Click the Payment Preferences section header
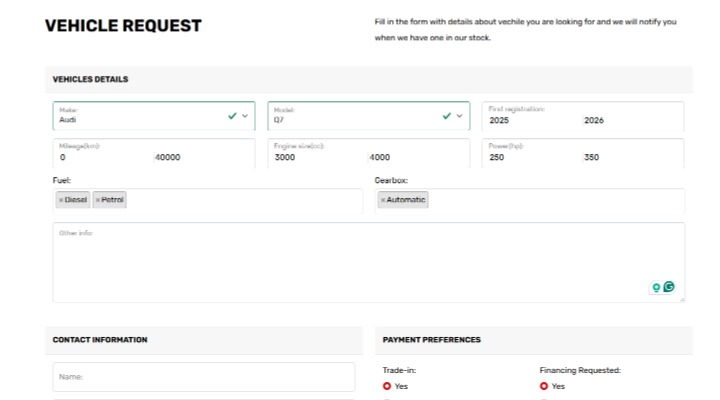The image size is (720, 400). click(x=432, y=340)
